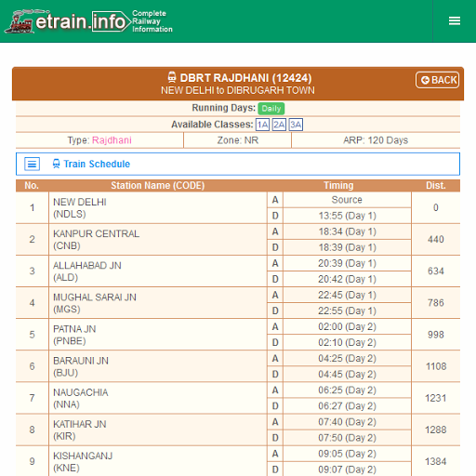Open the hamburger menu icon
Image resolution: width=476 pixels, height=476 pixels.
pyautogui.click(x=455, y=20)
